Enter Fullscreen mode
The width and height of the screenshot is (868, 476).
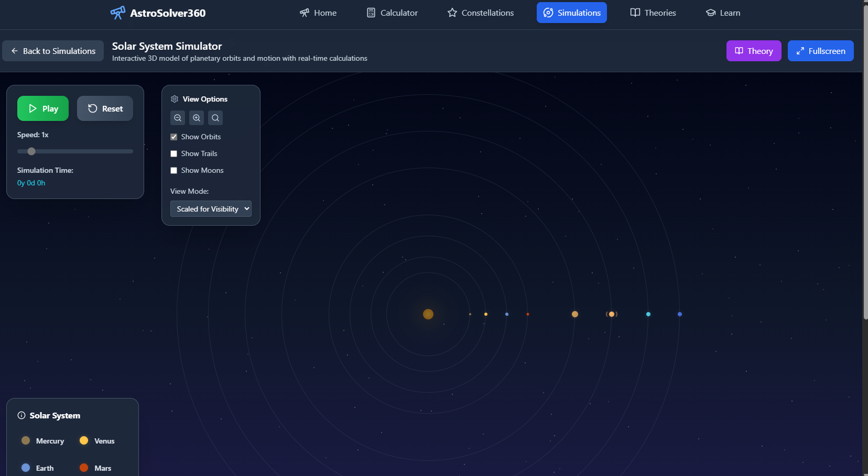tap(821, 51)
